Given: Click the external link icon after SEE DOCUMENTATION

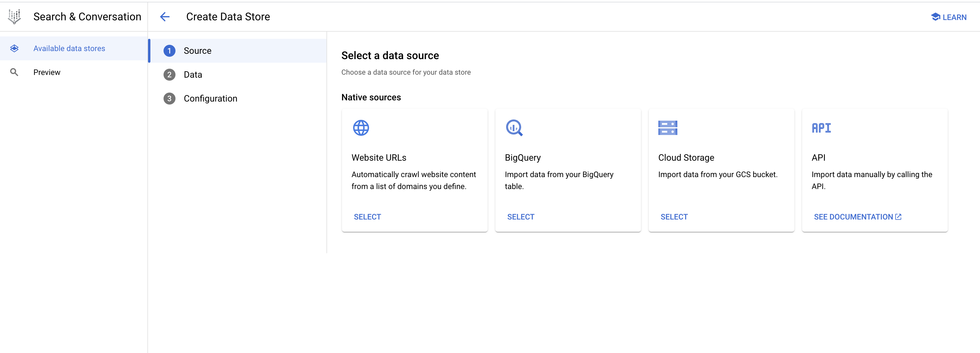Looking at the screenshot, I should point(898,217).
